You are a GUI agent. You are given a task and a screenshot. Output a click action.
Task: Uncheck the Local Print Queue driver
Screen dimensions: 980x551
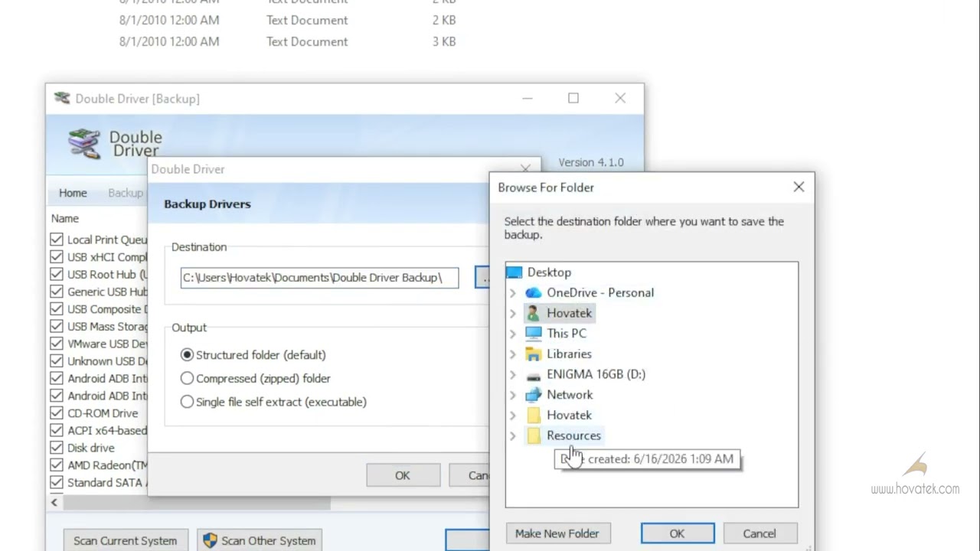click(57, 240)
